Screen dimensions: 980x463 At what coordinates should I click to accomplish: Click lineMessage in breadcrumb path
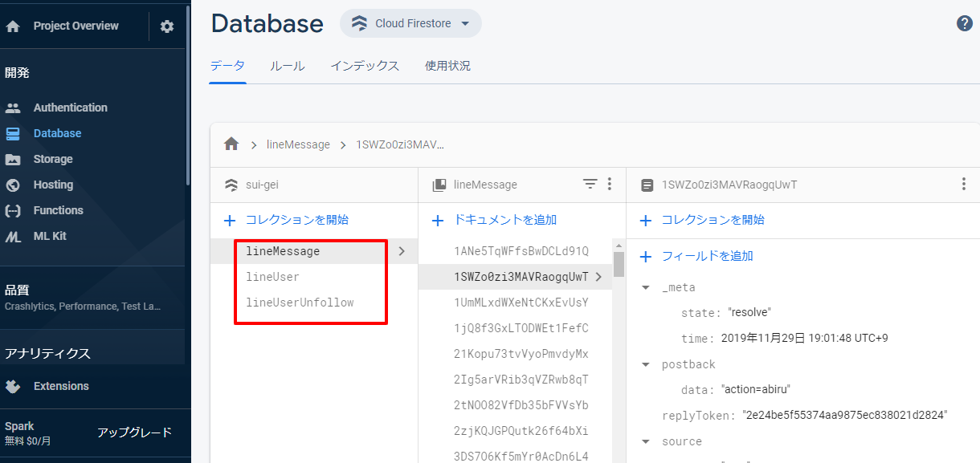tap(298, 144)
